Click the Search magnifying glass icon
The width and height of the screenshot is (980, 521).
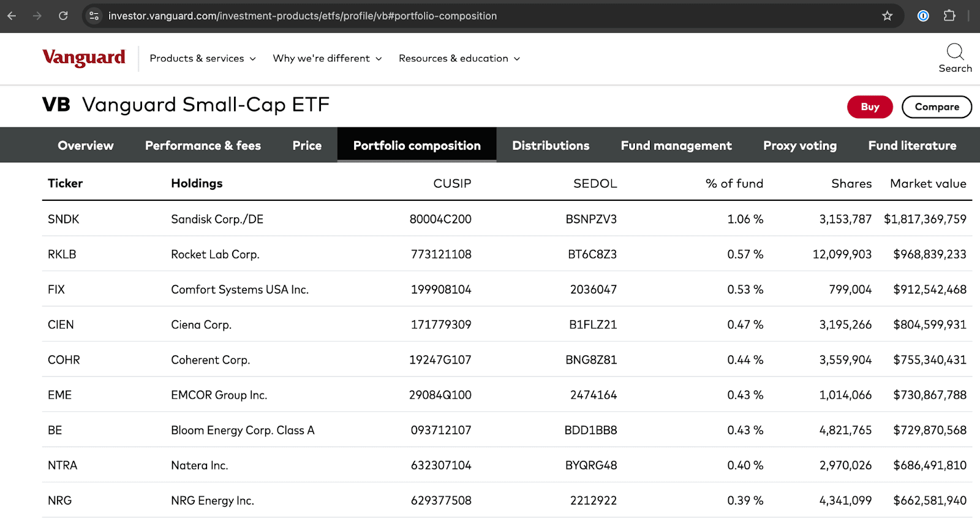[x=955, y=53]
